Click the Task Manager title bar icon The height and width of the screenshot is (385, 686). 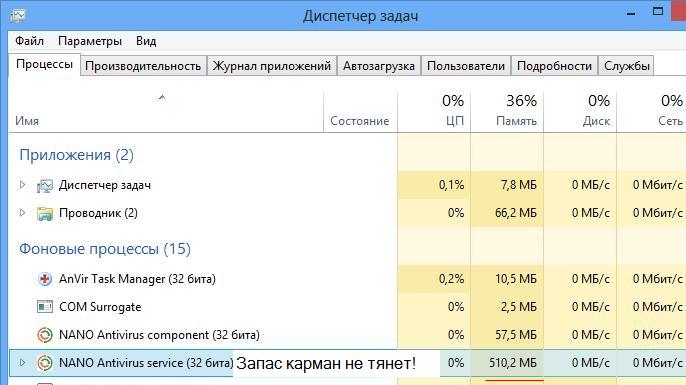18,15
